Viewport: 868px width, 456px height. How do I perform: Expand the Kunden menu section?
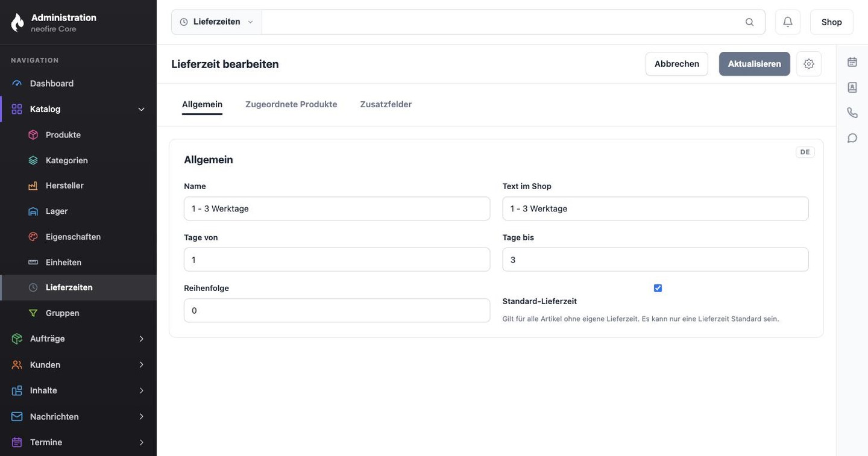141,365
